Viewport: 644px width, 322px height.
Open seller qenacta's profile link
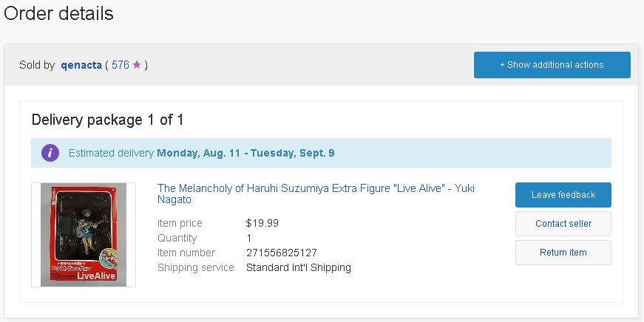coord(83,65)
